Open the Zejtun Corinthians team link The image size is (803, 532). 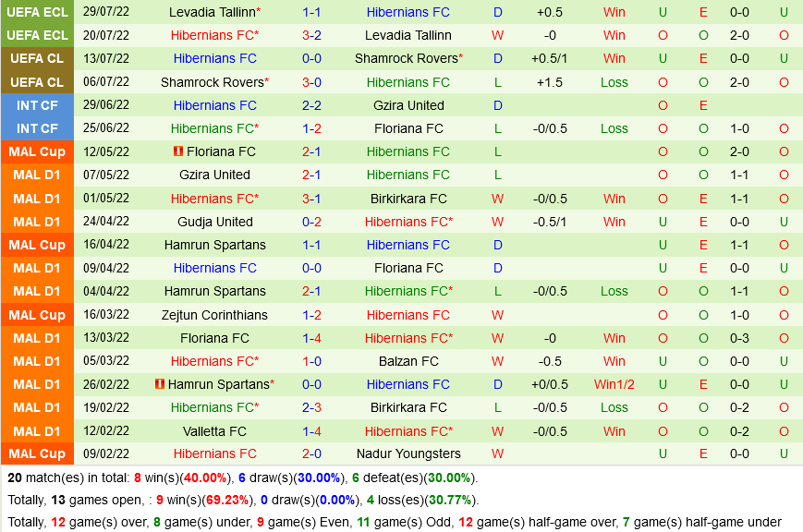(x=214, y=315)
